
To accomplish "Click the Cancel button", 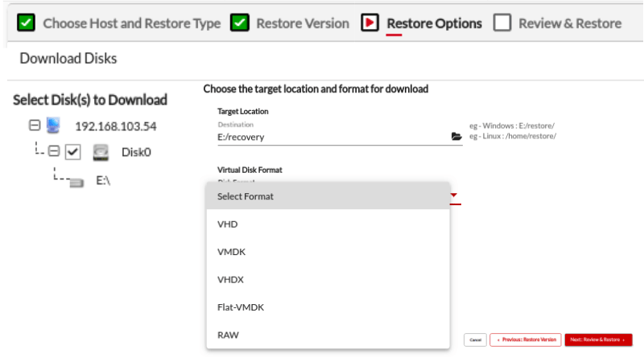I will [475, 340].
